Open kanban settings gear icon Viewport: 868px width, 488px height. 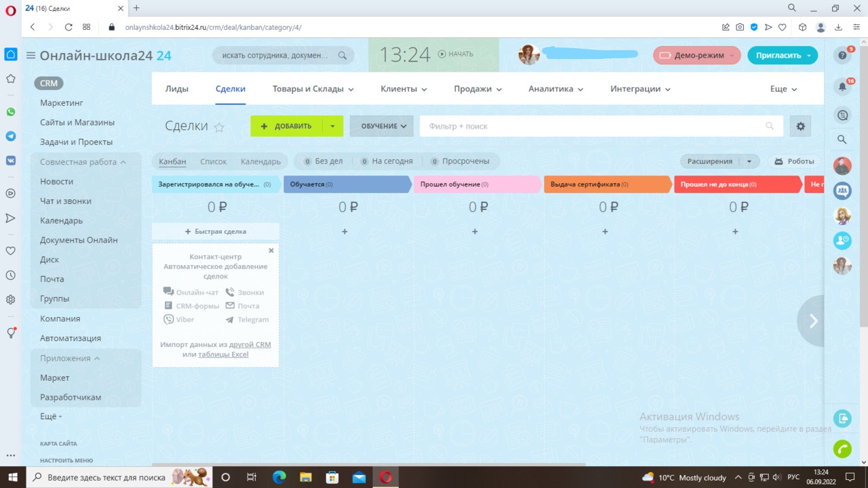click(x=800, y=126)
